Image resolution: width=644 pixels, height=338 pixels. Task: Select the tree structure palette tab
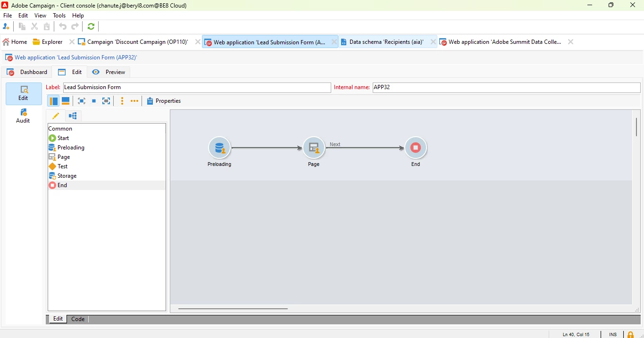click(73, 116)
